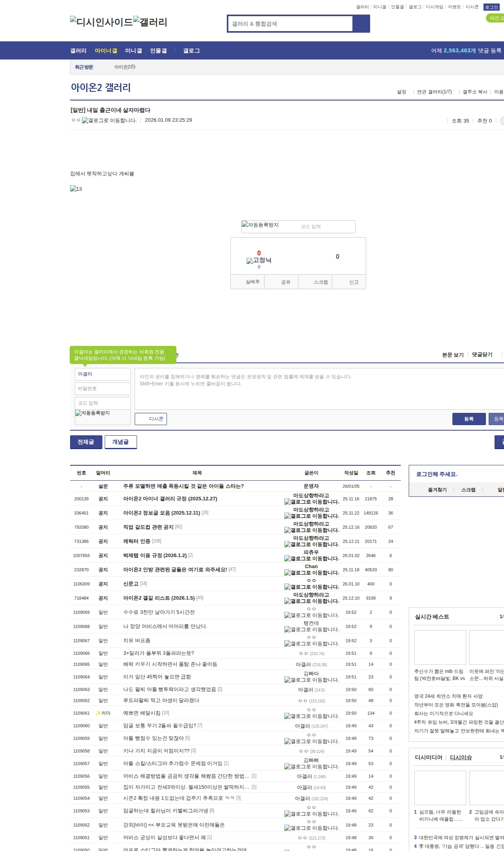Toggle the 야간 모드 night mode switch
The height and width of the screenshot is (851, 504).
(495, 18)
